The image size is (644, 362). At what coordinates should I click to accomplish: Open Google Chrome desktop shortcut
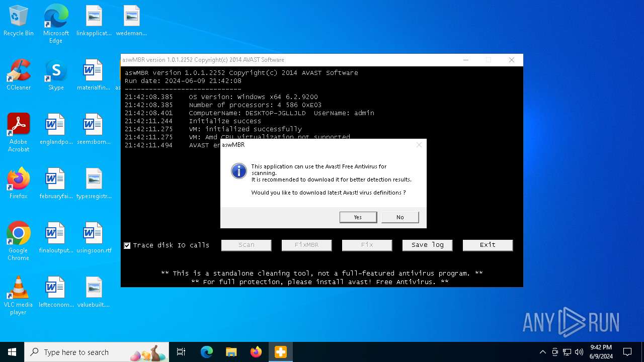click(19, 241)
